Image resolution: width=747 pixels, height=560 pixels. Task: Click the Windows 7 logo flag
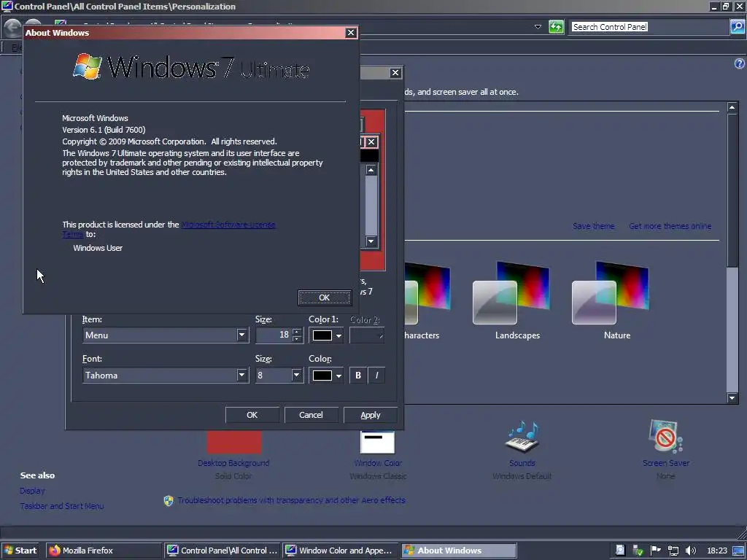[88, 66]
